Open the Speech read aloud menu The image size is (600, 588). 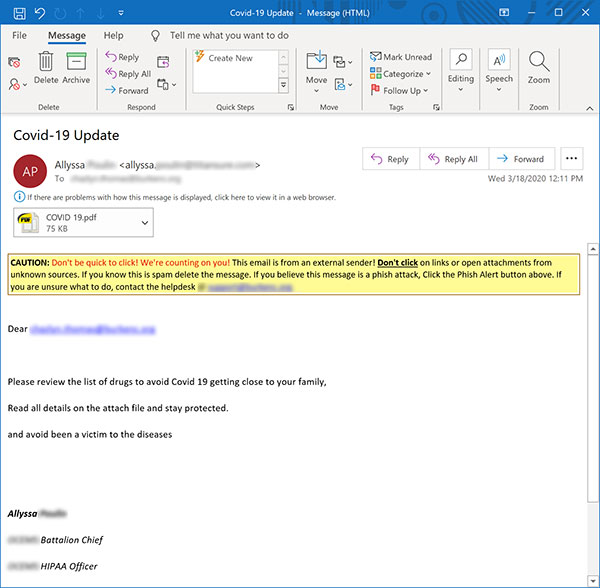[499, 72]
